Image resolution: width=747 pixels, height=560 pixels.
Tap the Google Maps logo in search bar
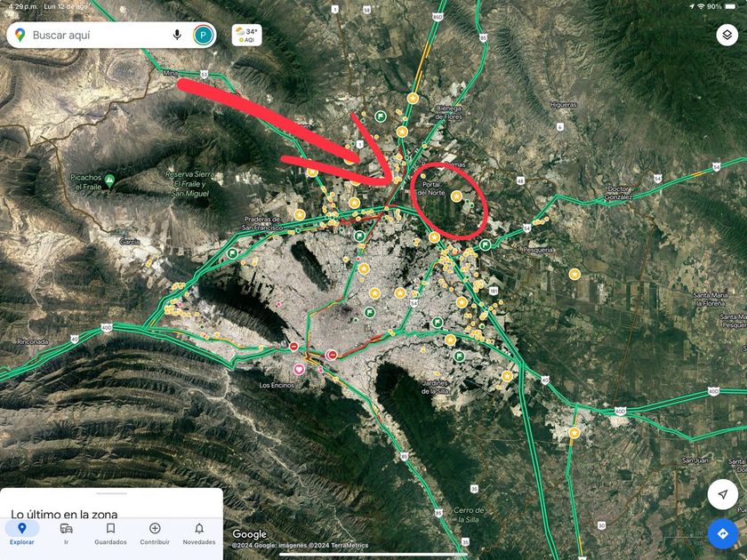click(x=20, y=35)
